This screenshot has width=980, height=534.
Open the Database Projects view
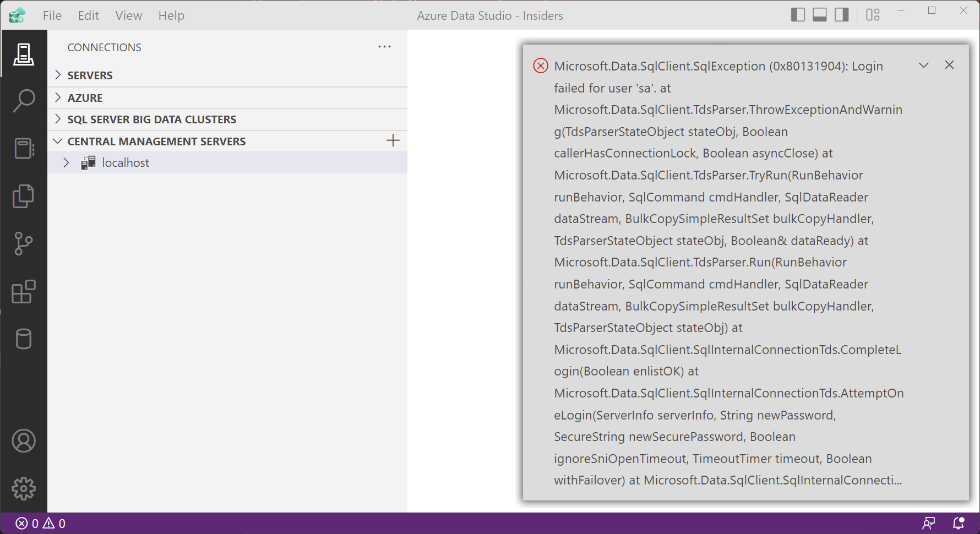click(x=23, y=339)
